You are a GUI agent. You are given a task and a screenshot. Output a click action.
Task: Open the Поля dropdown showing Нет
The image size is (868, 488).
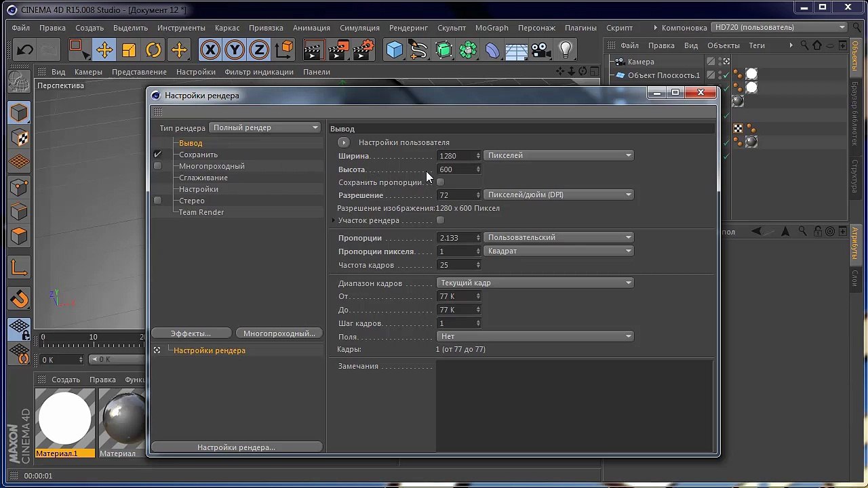click(x=535, y=336)
